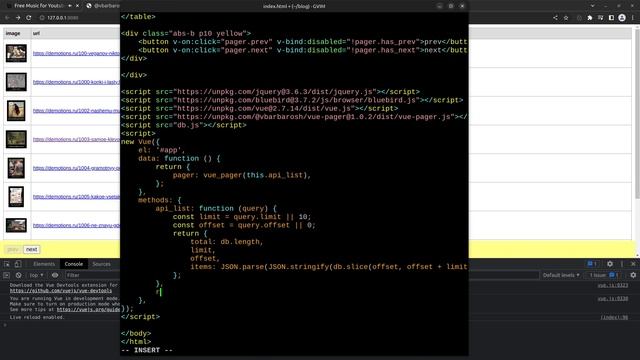Click the db.js script line in GVIM

click(184, 125)
